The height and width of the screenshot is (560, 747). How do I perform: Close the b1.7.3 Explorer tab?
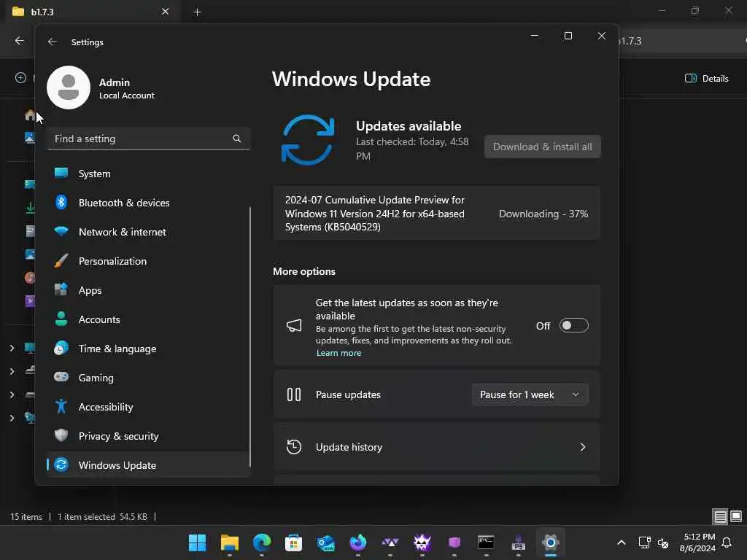point(166,12)
